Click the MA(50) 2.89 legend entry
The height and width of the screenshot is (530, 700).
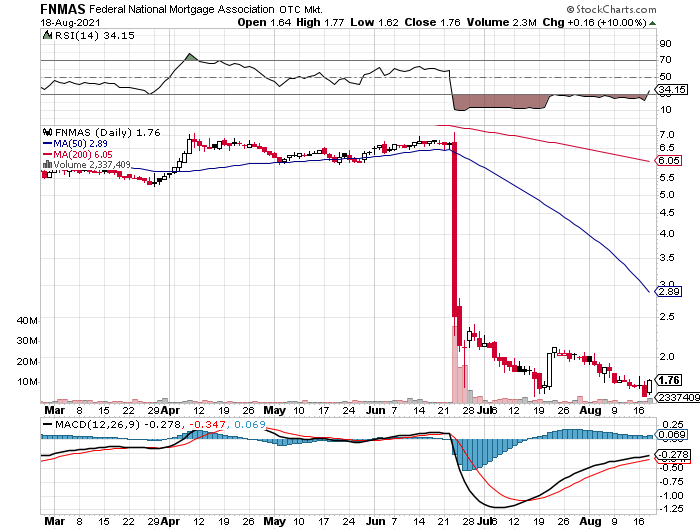point(75,144)
